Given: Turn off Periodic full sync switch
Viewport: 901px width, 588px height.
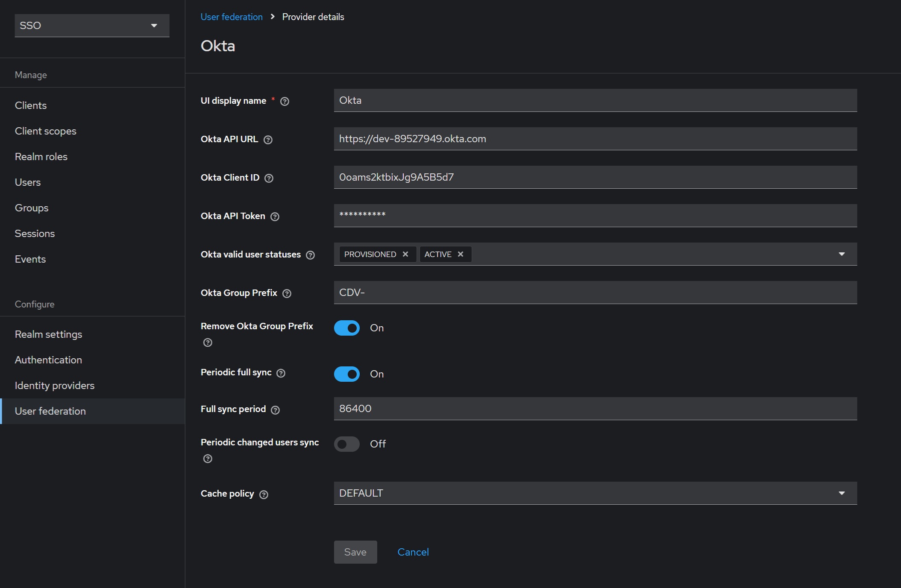Looking at the screenshot, I should click(x=347, y=374).
